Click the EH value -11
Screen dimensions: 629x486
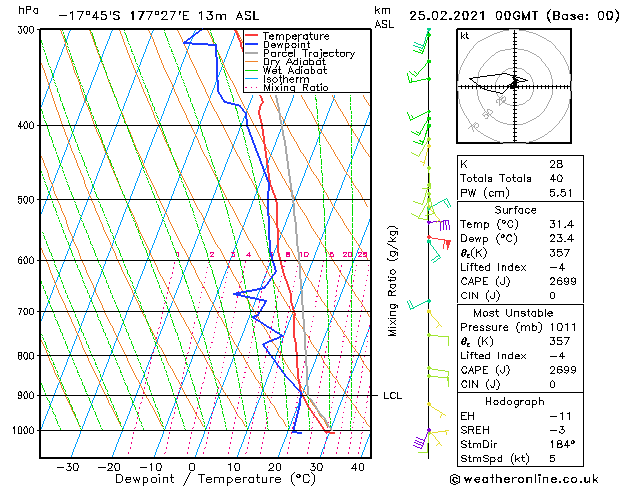[560, 416]
